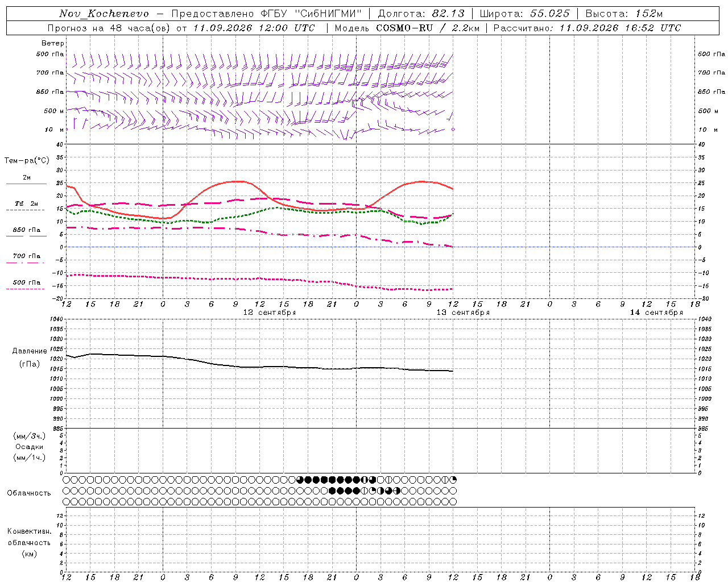The image size is (728, 582).
Task: Click the Давление pressure panel label
Action: (30, 351)
